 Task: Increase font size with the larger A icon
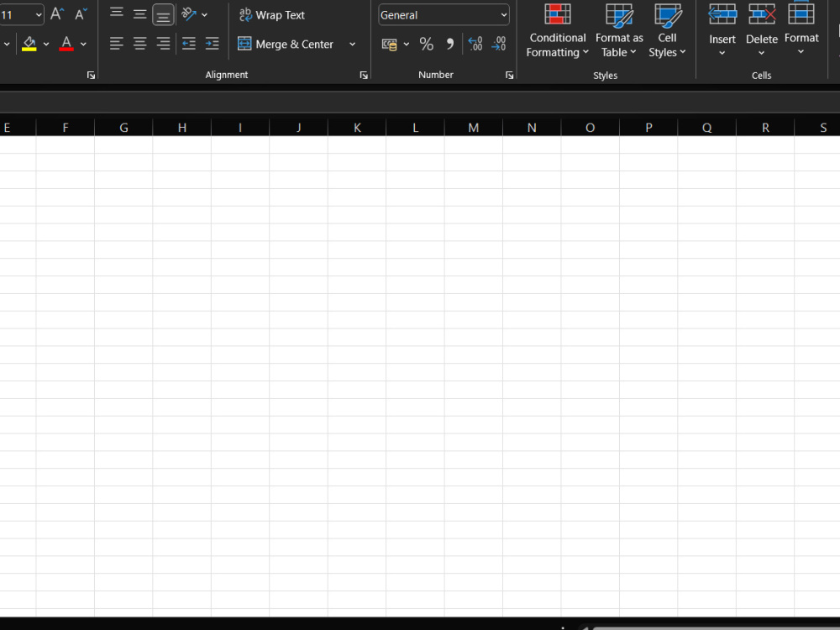coord(57,14)
